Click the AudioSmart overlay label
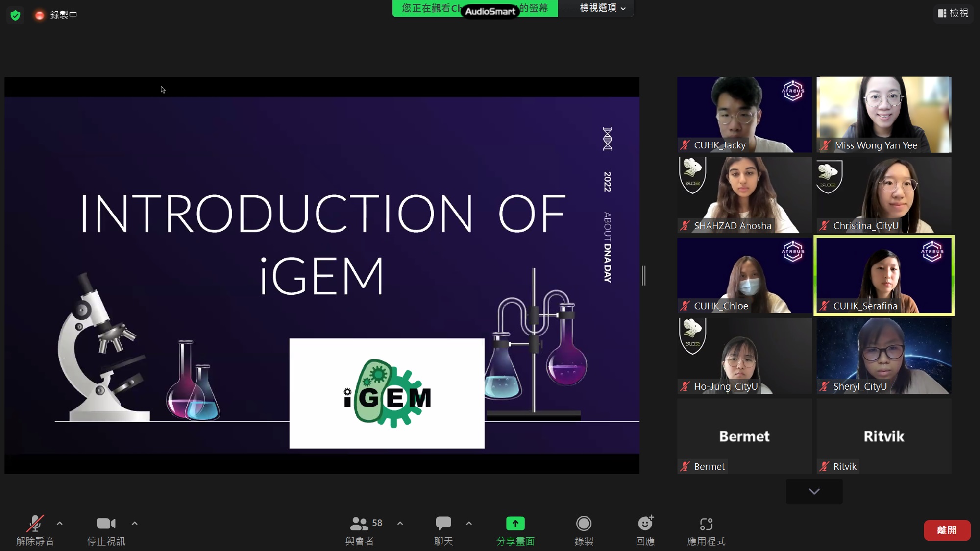The height and width of the screenshot is (551, 980). point(490,11)
